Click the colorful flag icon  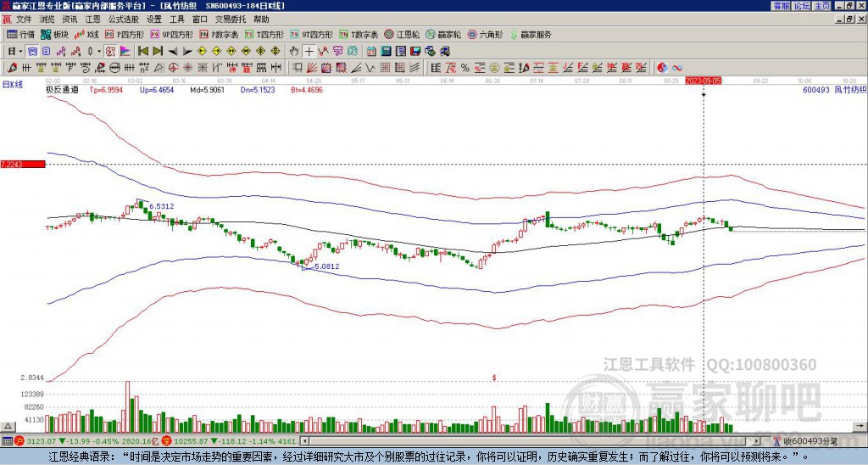point(125,52)
